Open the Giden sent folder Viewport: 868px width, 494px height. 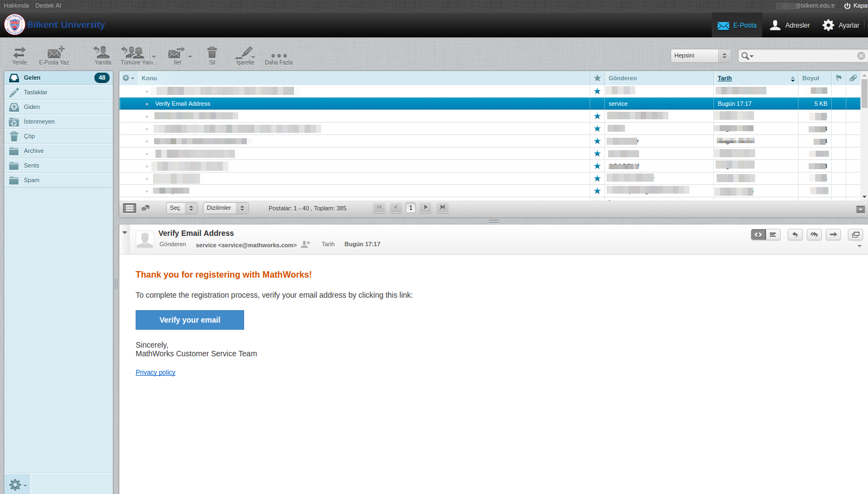[59, 107]
